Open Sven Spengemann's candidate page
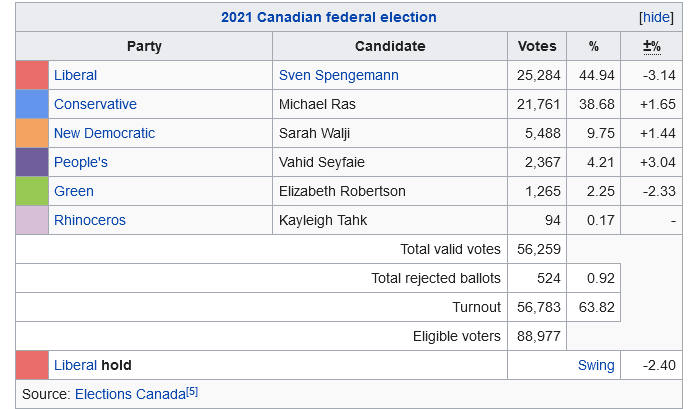 pyautogui.click(x=338, y=75)
